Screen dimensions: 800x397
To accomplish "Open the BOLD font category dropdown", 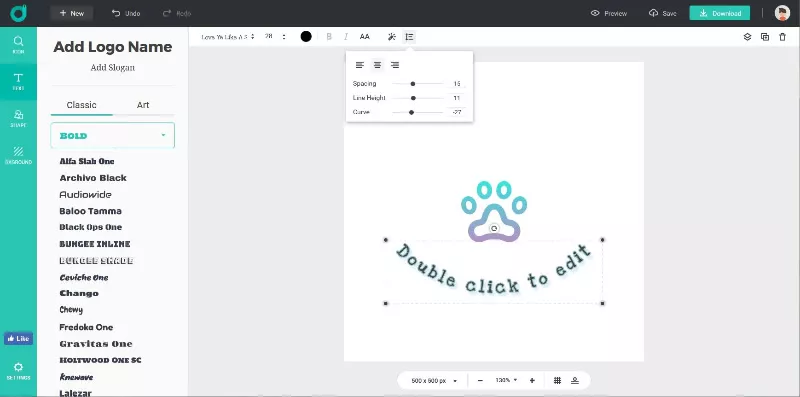I will pos(113,136).
